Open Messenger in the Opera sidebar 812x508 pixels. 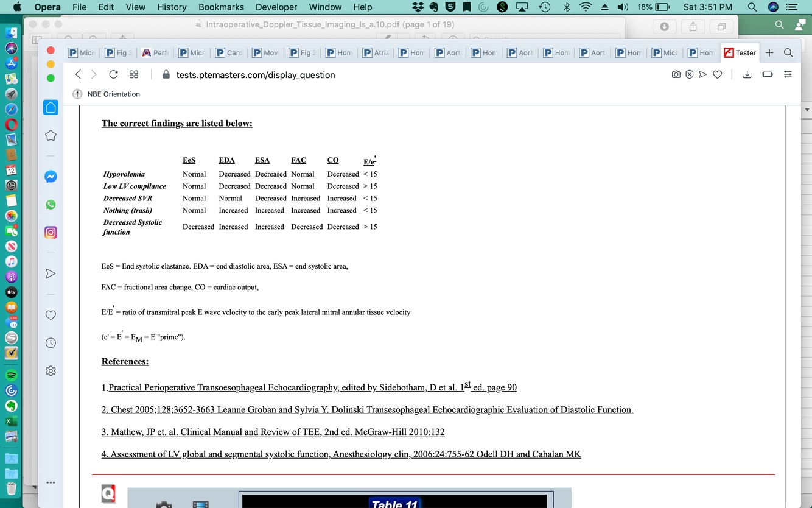coord(51,177)
